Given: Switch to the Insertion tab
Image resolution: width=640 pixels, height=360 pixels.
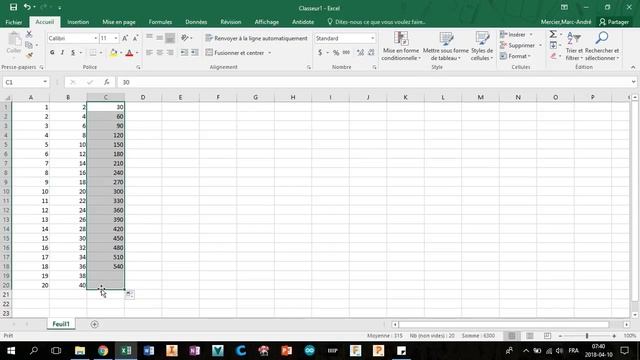Looking at the screenshot, I should pyautogui.click(x=78, y=22).
